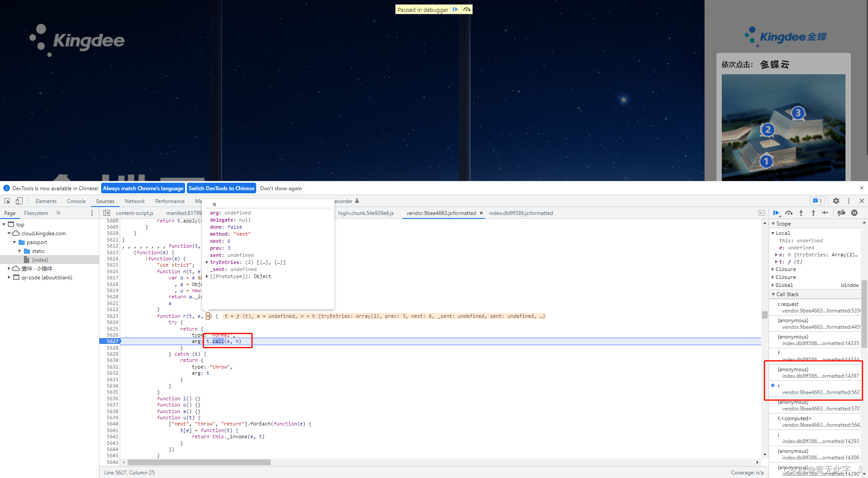Screen dimensions: 868x478
Task: Resume from the Paused in debugger overlay
Action: point(455,9)
